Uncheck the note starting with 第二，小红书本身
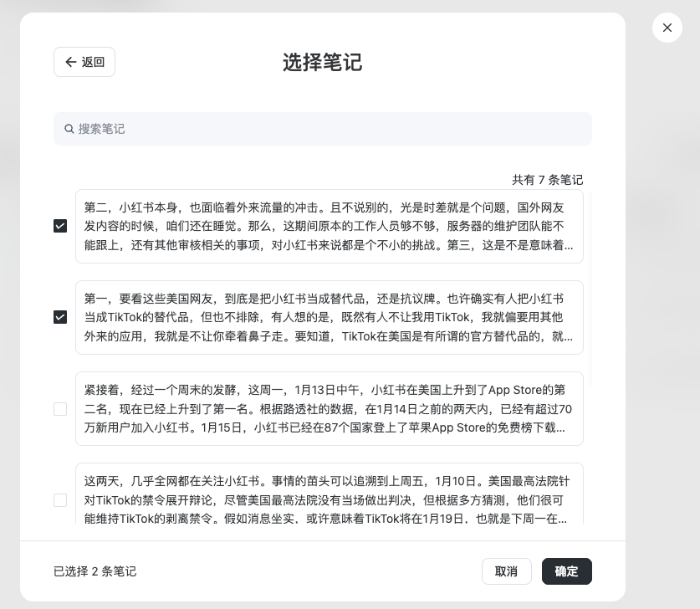 tap(60, 226)
